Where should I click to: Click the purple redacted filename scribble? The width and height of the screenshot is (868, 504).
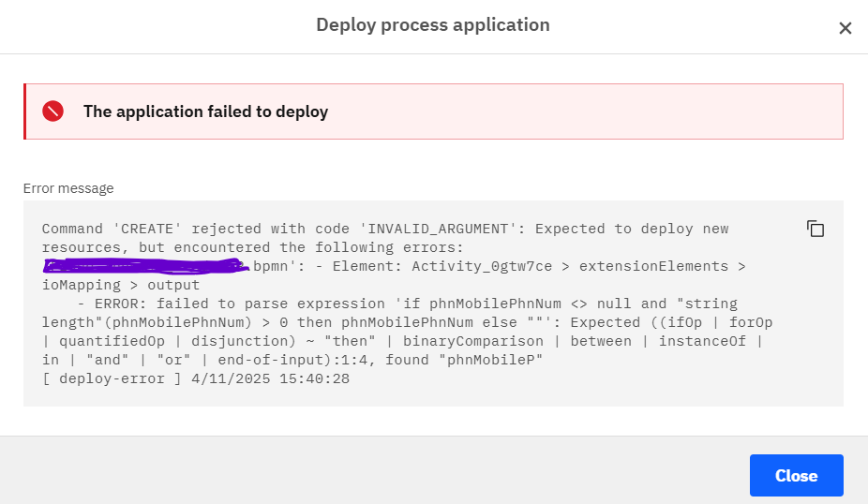click(x=145, y=267)
